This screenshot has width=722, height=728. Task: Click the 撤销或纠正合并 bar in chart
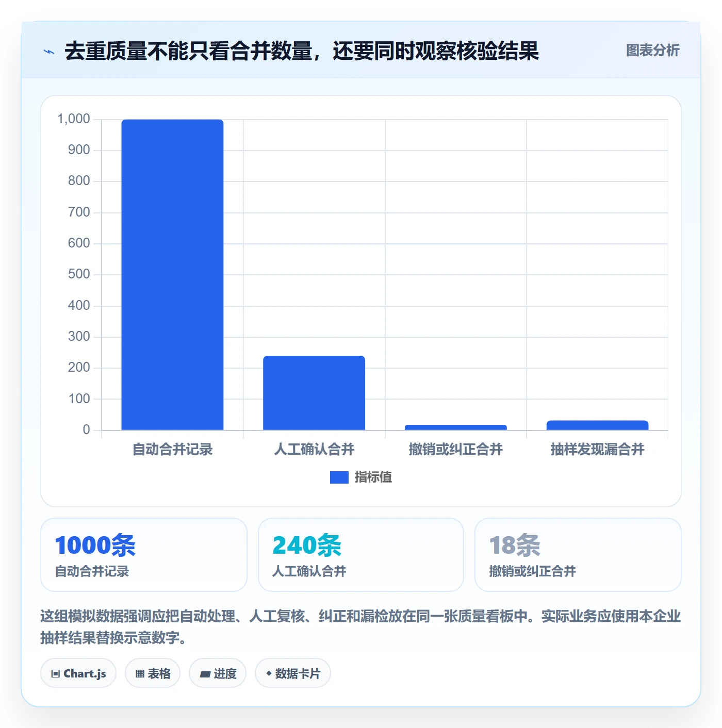pyautogui.click(x=456, y=427)
